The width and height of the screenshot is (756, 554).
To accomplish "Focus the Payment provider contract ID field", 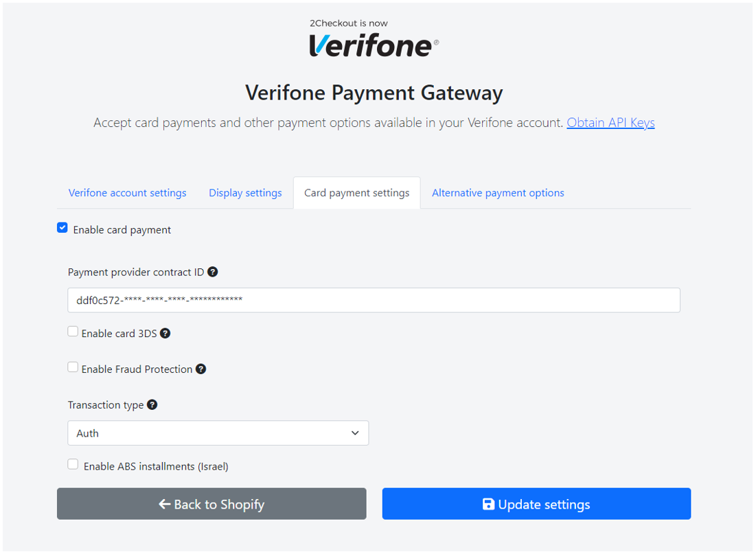I will coord(374,300).
